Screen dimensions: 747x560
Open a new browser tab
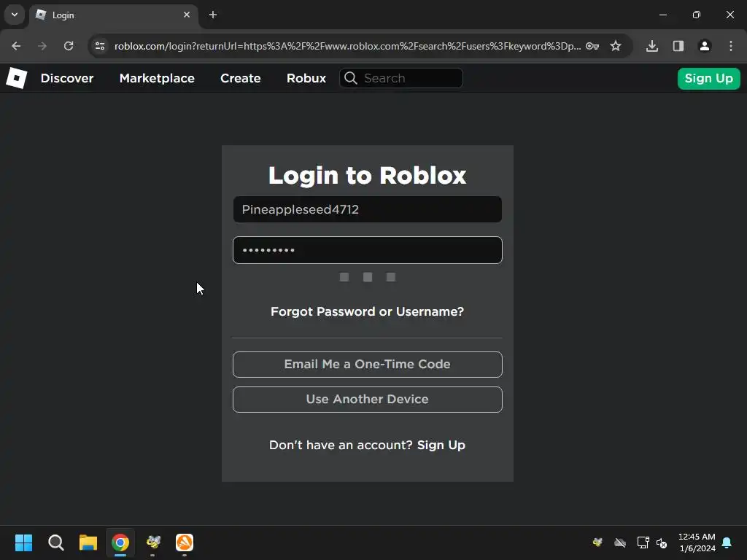[x=213, y=15]
